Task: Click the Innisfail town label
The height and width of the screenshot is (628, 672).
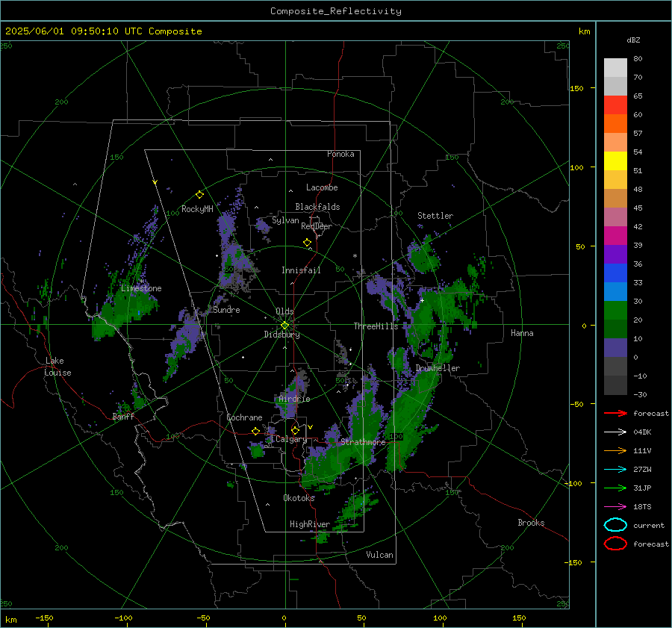Action: pyautogui.click(x=301, y=270)
